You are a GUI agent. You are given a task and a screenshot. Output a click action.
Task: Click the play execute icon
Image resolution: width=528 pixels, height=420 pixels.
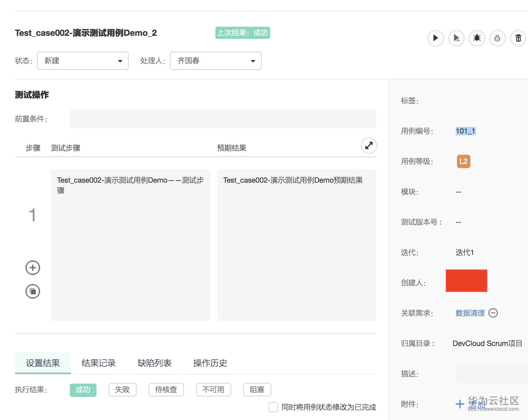(436, 38)
